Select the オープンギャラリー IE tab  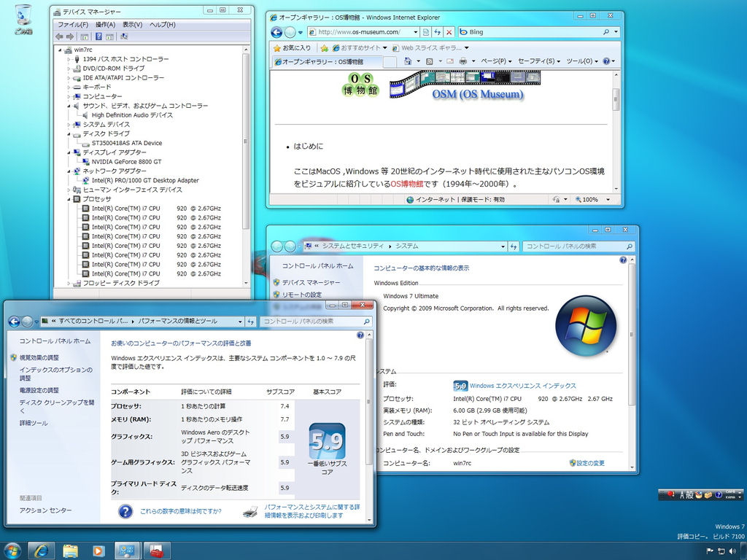click(328, 61)
